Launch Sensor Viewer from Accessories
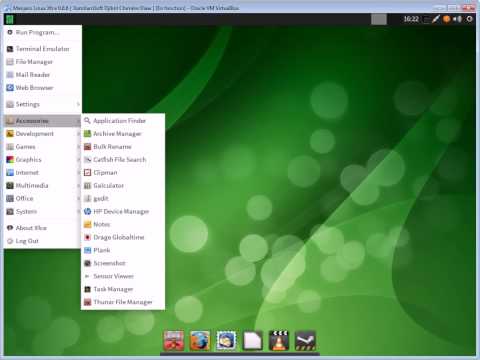Image resolution: width=480 pixels, height=360 pixels. 123,276
